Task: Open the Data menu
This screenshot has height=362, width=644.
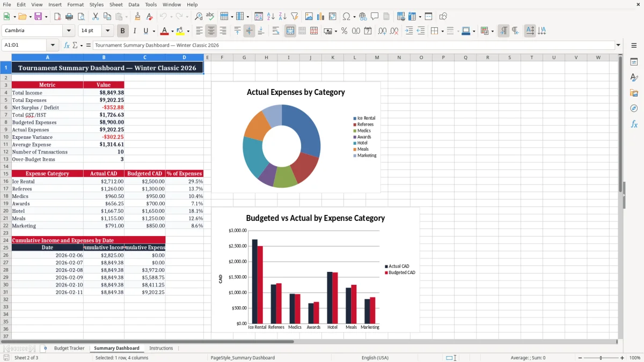Action: tap(134, 4)
